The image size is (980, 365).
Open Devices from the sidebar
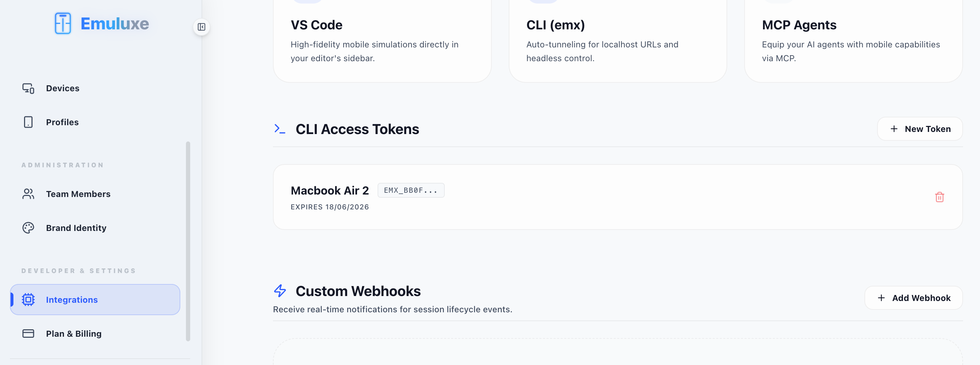point(62,88)
